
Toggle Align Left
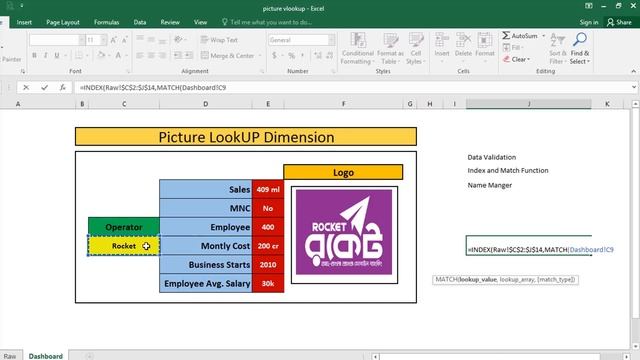[x=140, y=55]
